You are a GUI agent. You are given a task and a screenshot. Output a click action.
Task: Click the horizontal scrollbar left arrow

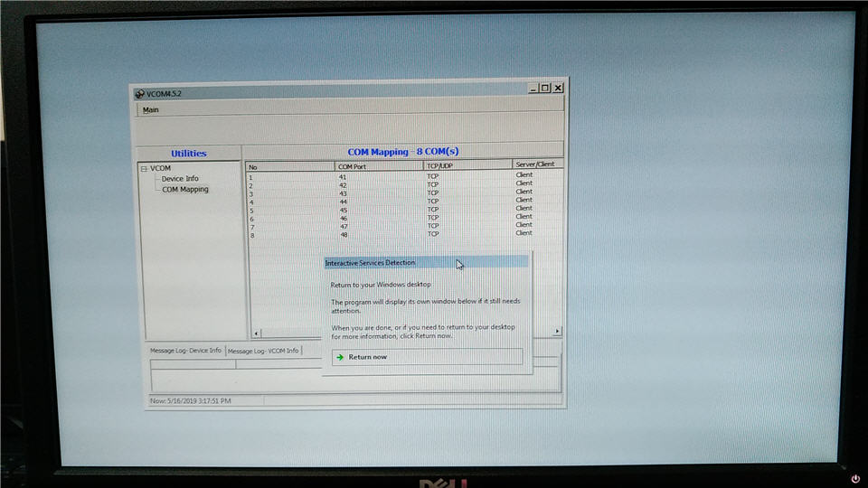coord(256,333)
